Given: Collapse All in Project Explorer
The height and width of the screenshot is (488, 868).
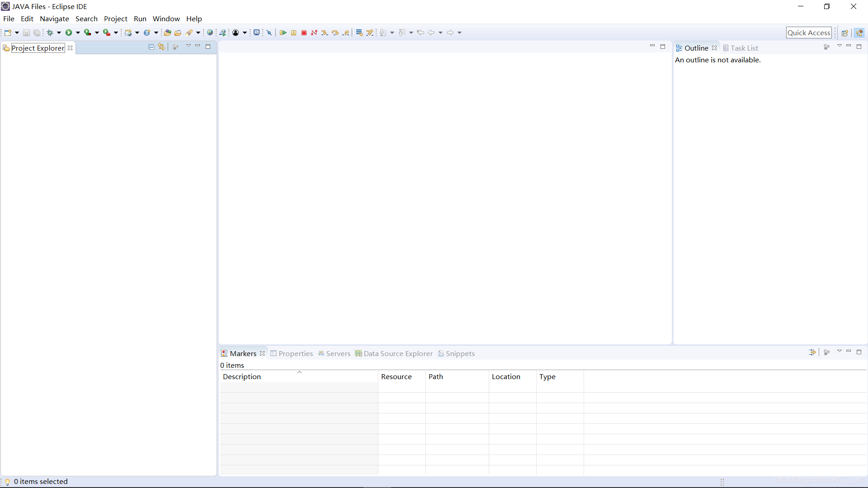Looking at the screenshot, I should click(151, 47).
